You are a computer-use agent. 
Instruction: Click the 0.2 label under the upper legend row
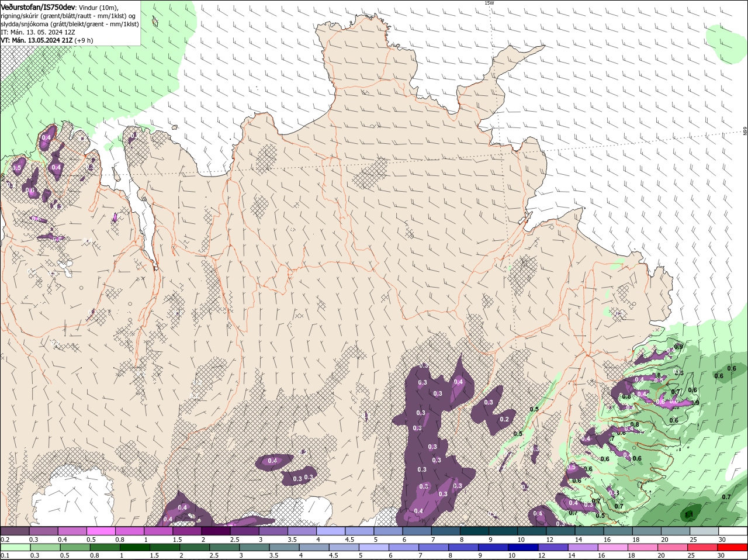[5, 540]
